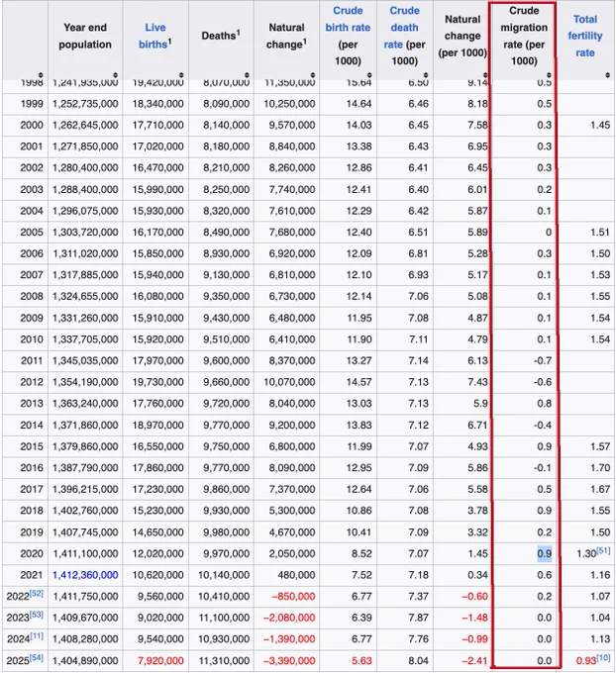Viewport: 616px width, 673px height.
Task: Select highlighted 0.9 migration rate for 2020
Action: pos(545,553)
